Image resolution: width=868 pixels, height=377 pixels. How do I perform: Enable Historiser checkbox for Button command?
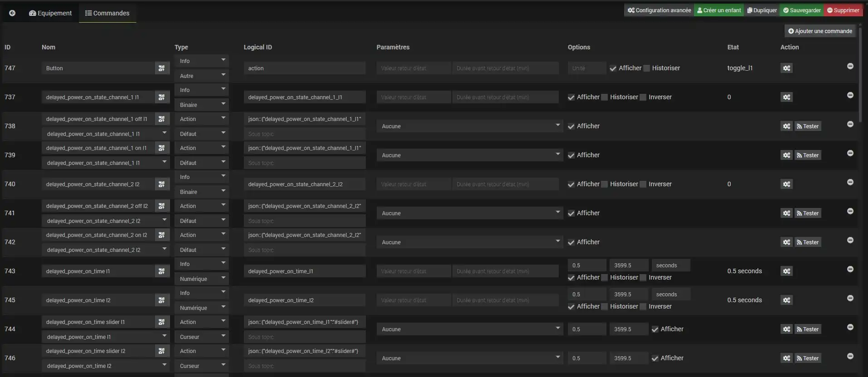click(647, 68)
